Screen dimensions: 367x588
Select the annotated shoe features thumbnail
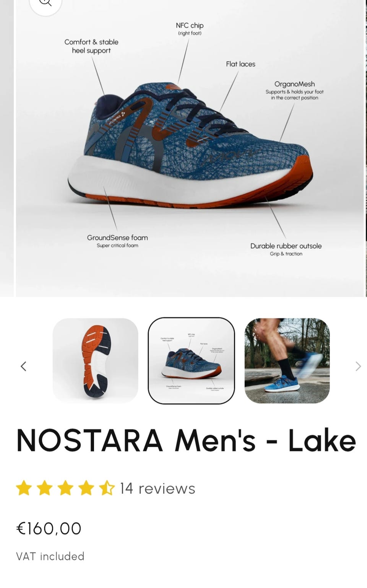[x=191, y=360]
